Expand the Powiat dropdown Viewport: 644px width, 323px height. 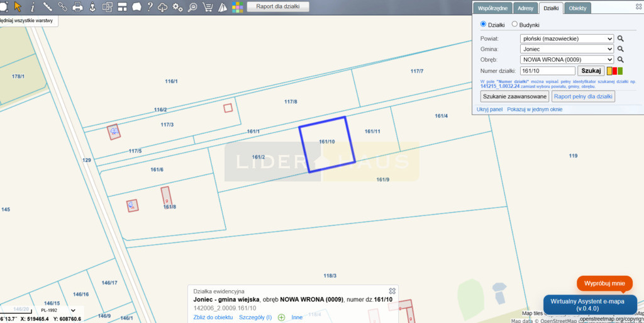[x=567, y=38]
